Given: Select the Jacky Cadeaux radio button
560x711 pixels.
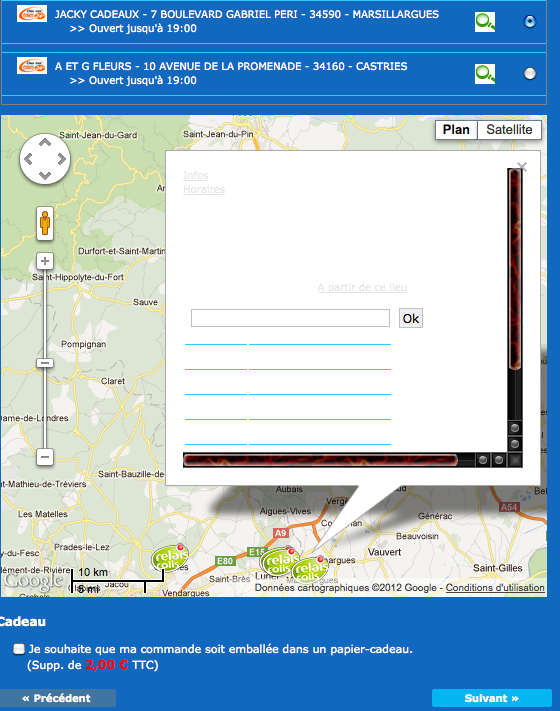Looking at the screenshot, I should [x=530, y=21].
